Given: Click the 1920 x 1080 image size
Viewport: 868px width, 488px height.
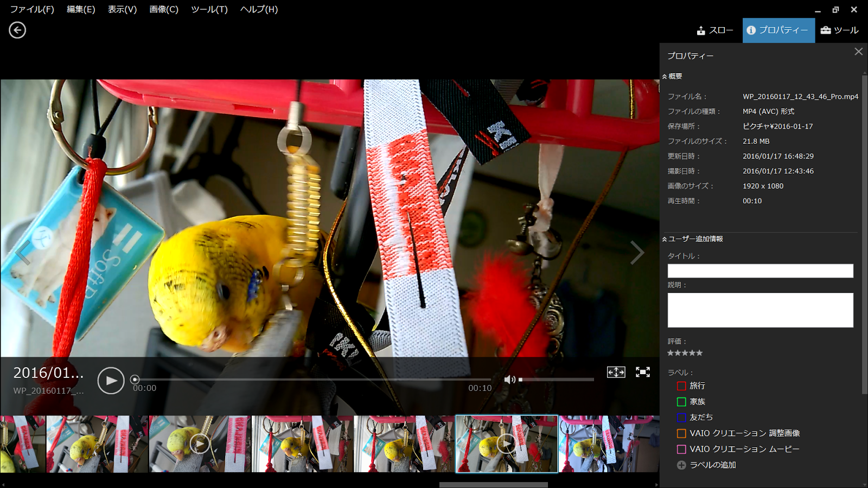Looking at the screenshot, I should coord(763,186).
